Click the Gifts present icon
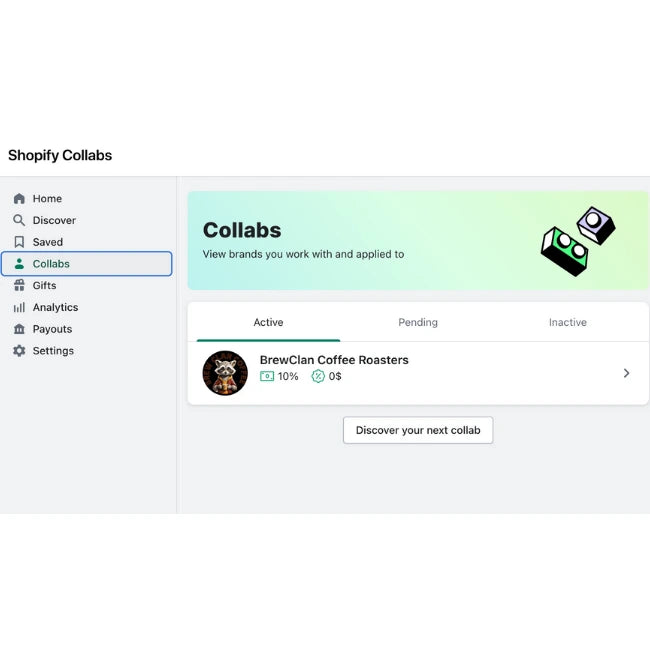 (x=19, y=285)
